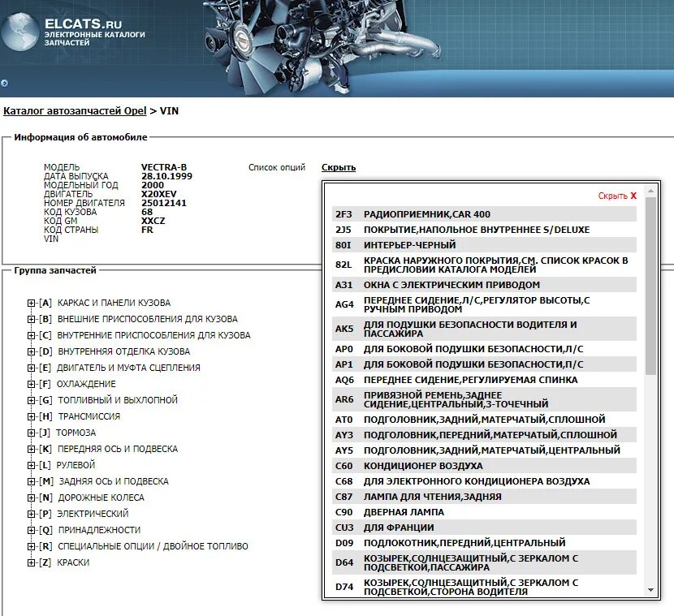Select option row AY5 ПОДГОЛОВНИК ЗАДНИЙ ЦЕНТРАЛЬНЫЙ
The image size is (674, 616).
(485, 450)
